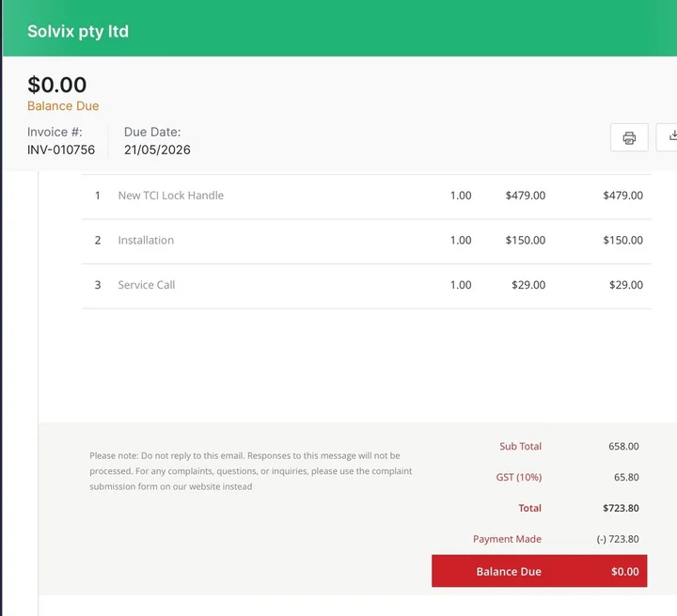Click the GST (10%) label
Screen dimensions: 677x616
[518, 478]
